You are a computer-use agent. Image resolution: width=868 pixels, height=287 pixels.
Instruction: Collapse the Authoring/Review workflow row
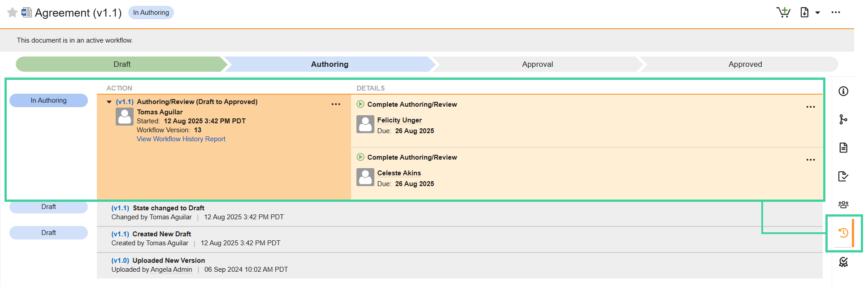click(x=109, y=102)
